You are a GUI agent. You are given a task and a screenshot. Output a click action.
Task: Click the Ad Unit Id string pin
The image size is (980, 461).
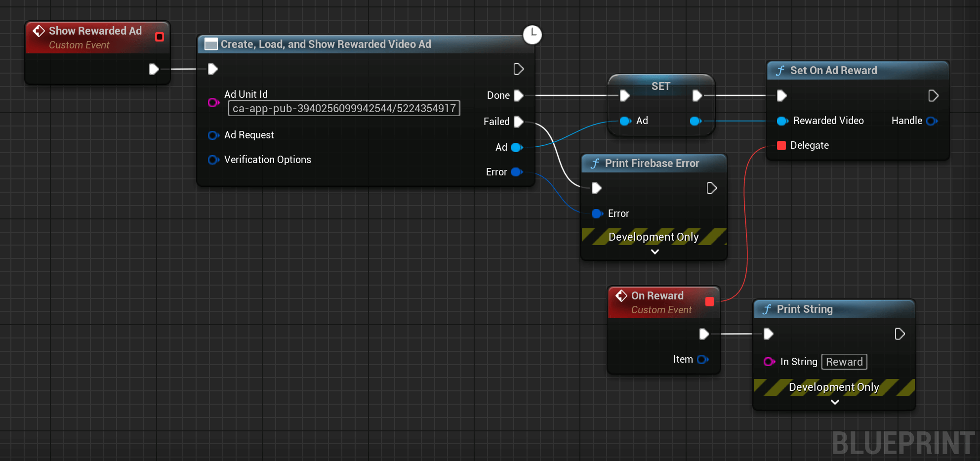click(x=213, y=102)
